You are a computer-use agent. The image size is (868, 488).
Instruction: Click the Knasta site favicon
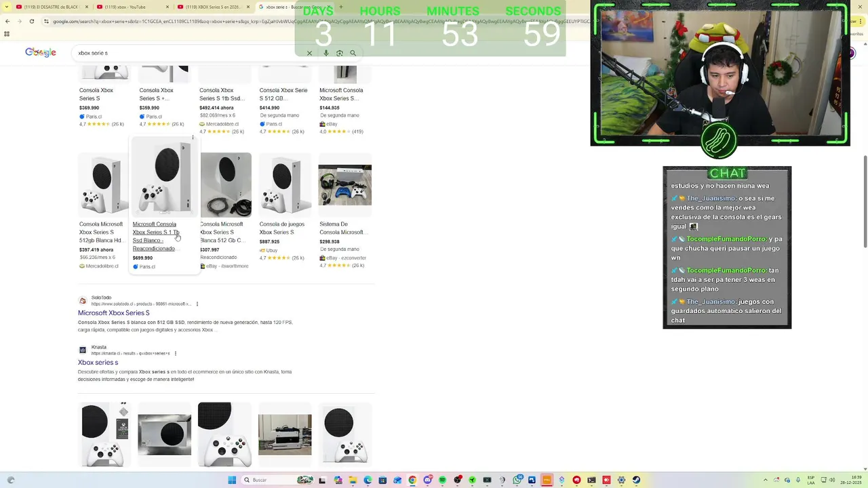83,350
